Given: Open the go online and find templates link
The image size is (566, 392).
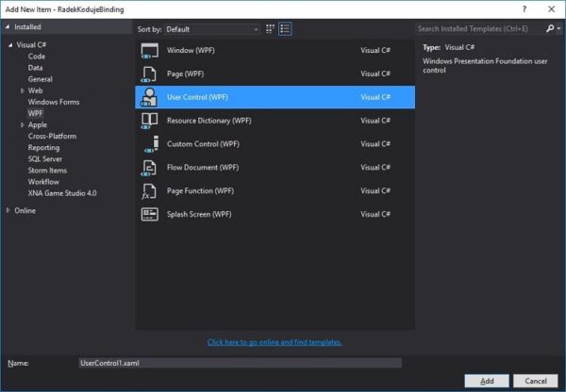Looking at the screenshot, I should (x=275, y=342).
